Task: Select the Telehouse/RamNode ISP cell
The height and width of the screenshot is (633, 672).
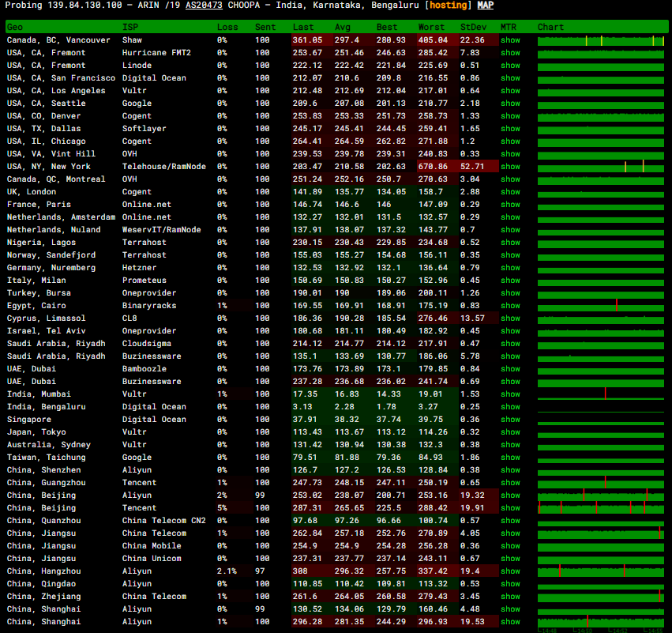Action: tap(164, 167)
